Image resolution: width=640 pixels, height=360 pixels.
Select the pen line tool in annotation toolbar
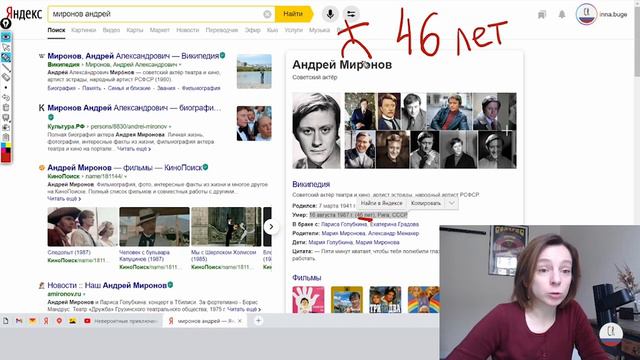(x=6, y=68)
